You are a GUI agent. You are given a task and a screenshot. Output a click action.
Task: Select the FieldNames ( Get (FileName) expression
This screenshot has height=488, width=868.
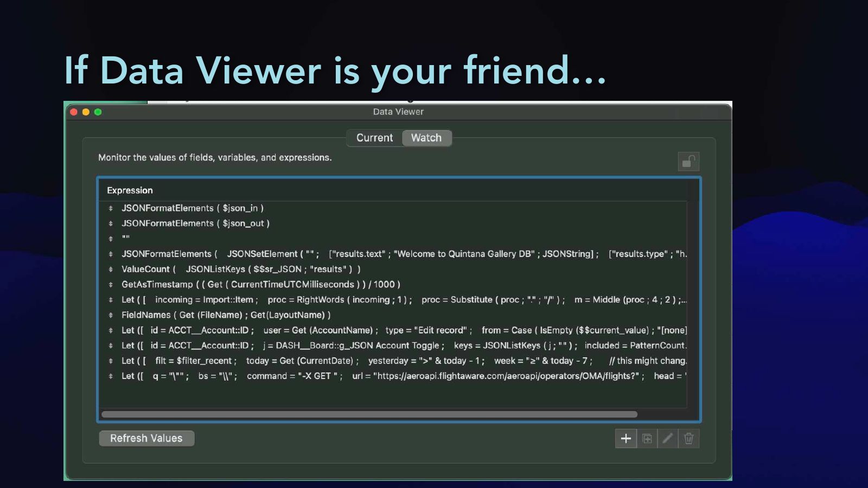(x=226, y=315)
